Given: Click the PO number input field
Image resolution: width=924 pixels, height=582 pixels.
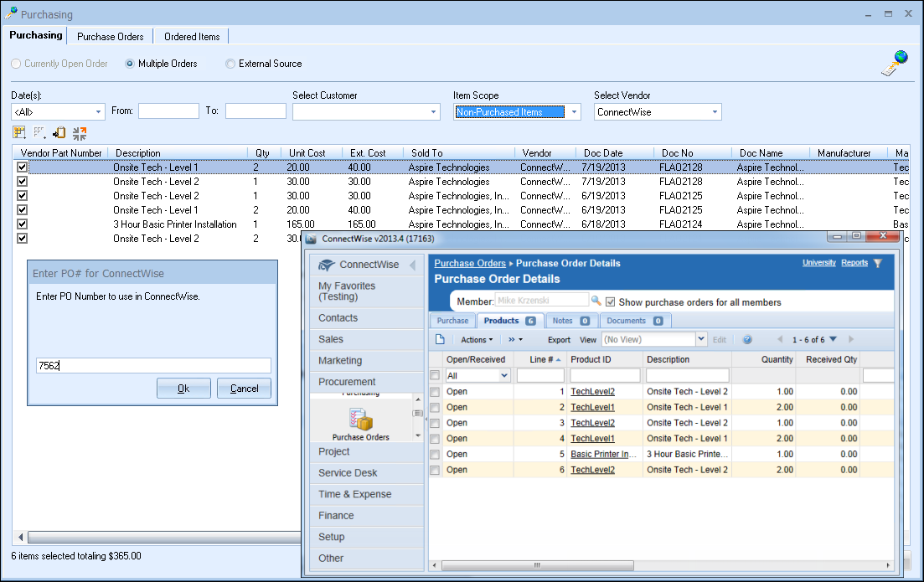Looking at the screenshot, I should [153, 365].
